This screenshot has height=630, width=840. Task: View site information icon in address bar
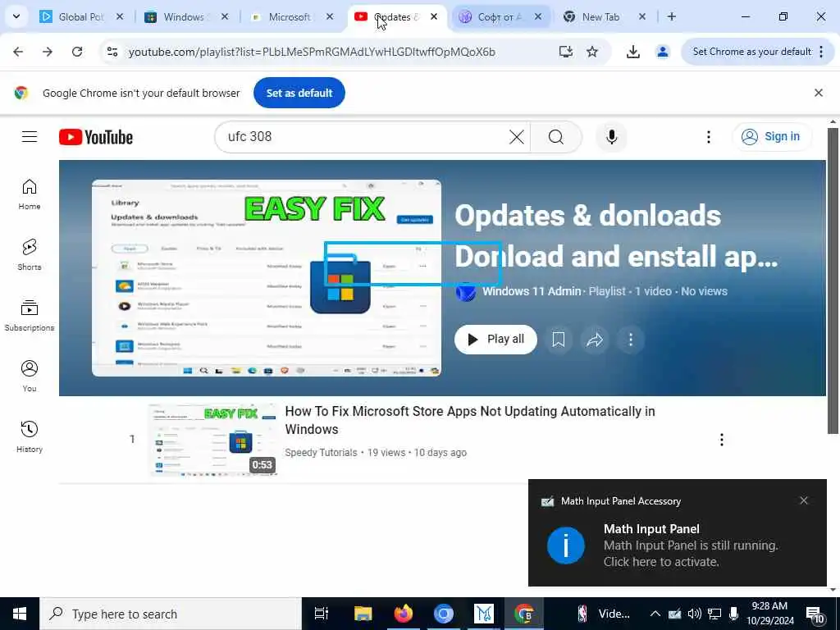pos(112,52)
